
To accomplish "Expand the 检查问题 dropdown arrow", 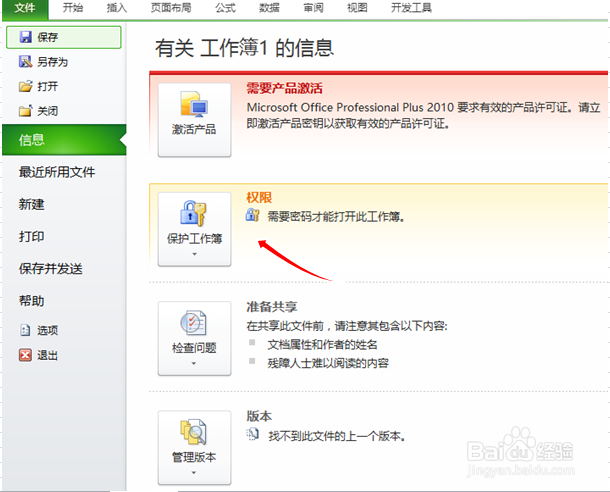I will (194, 364).
